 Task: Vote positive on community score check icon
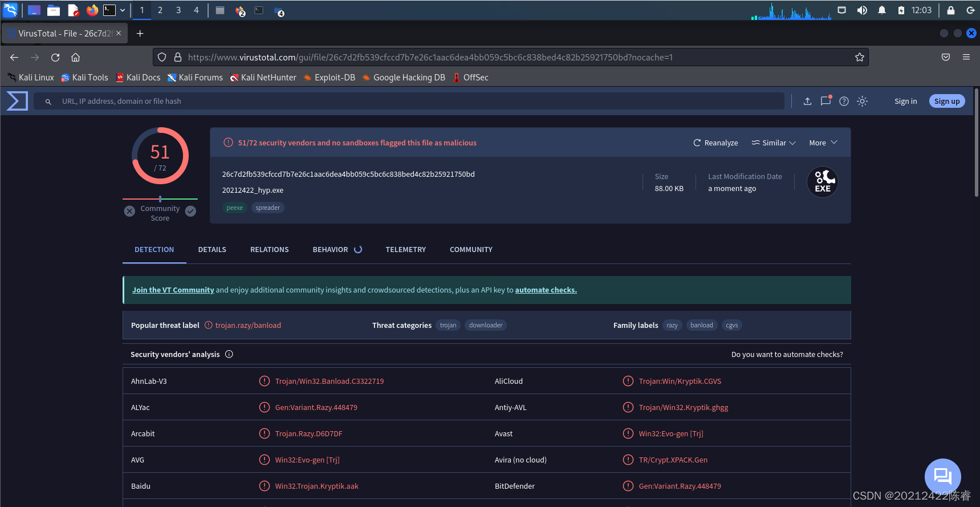pos(191,211)
